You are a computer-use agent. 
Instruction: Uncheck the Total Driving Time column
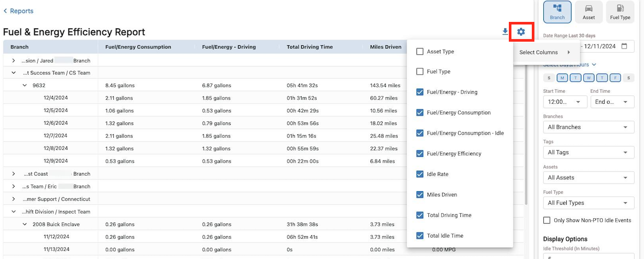[x=420, y=215]
